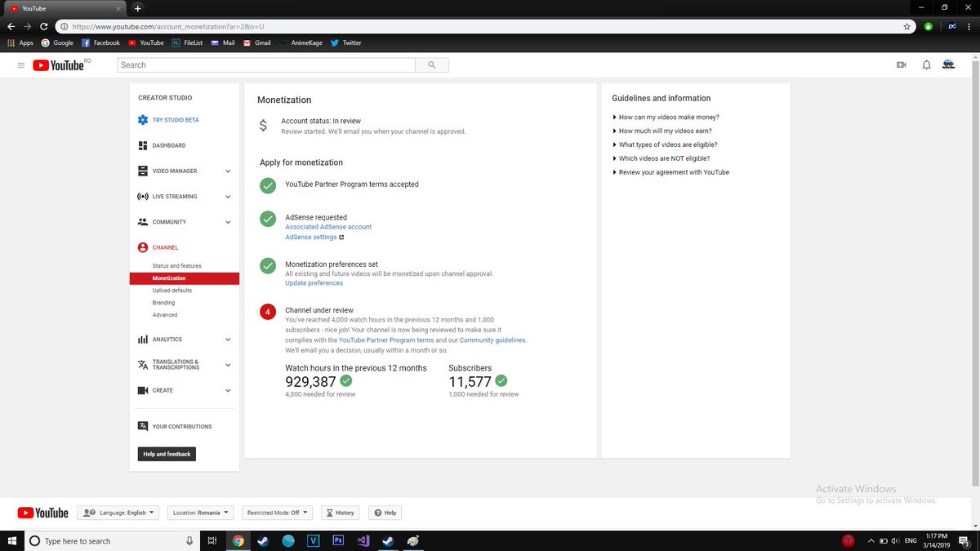Expand the Video Manager section
980x551 pixels.
click(228, 171)
